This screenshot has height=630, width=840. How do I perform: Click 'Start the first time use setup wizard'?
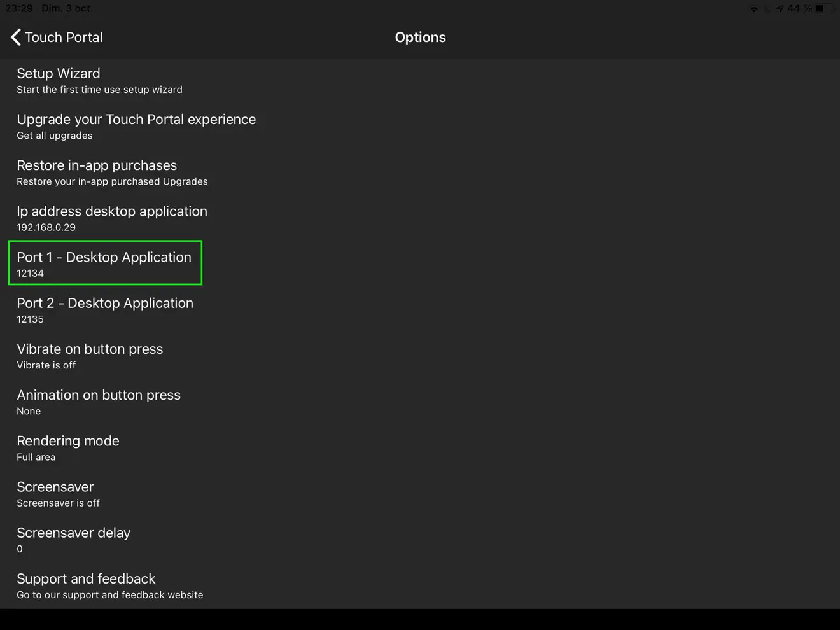coord(99,90)
